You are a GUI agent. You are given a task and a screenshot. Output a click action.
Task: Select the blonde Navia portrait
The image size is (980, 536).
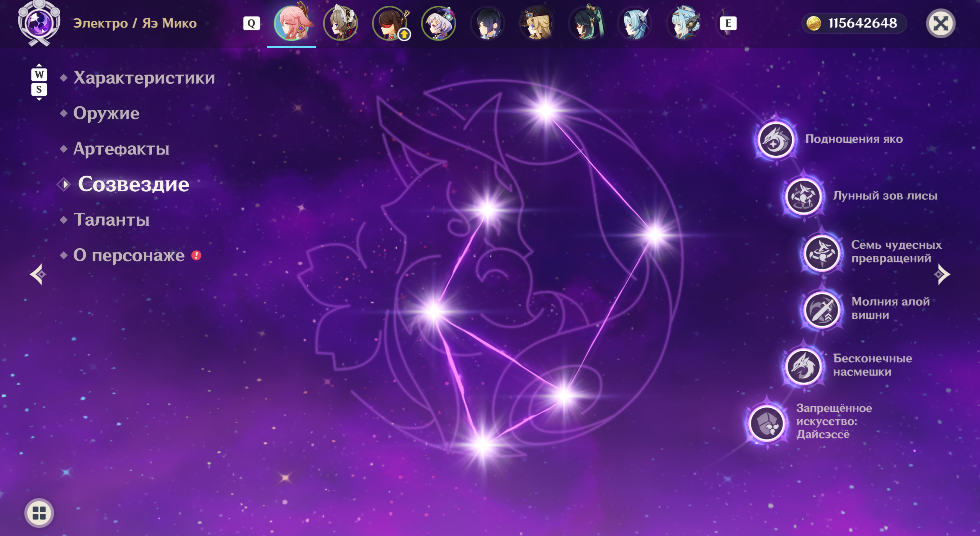(x=537, y=23)
